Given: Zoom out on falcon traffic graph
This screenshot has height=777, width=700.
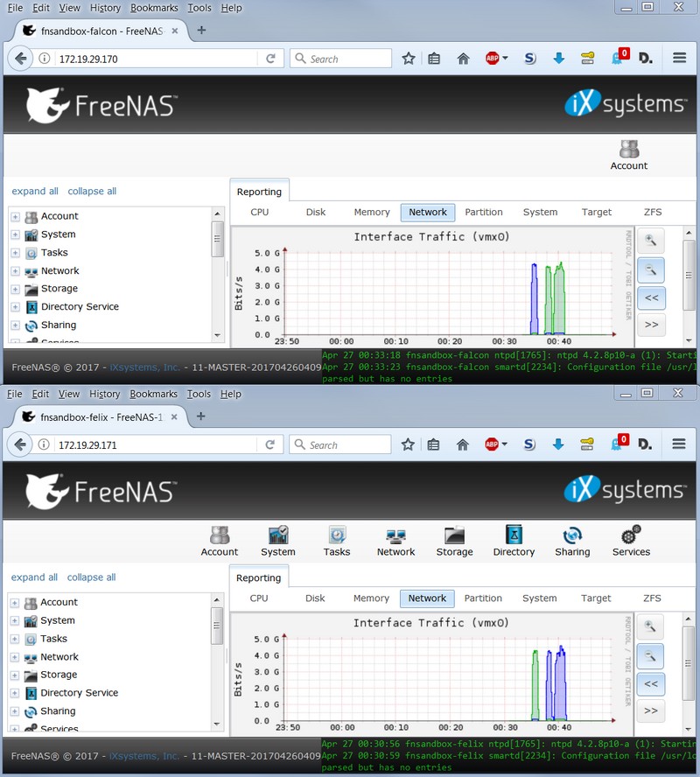Looking at the screenshot, I should tap(650, 270).
